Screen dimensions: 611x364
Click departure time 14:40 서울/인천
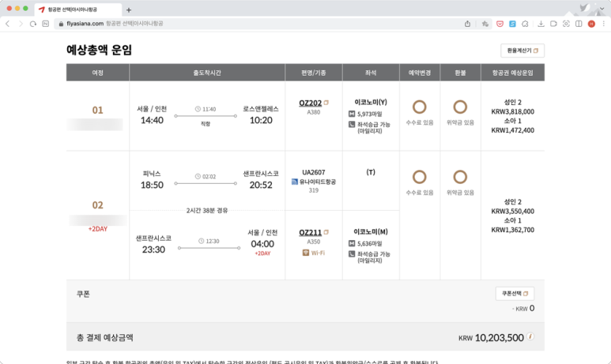point(152,120)
